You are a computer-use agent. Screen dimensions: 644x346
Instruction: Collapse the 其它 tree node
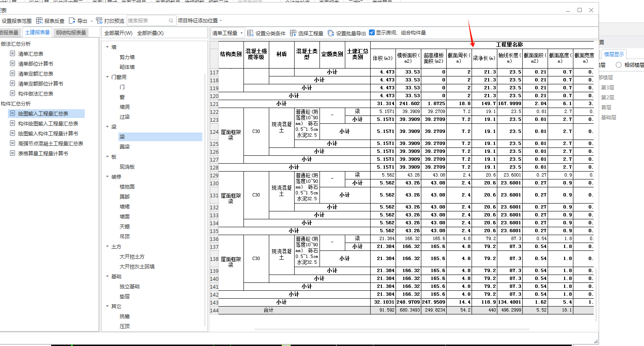108,307
